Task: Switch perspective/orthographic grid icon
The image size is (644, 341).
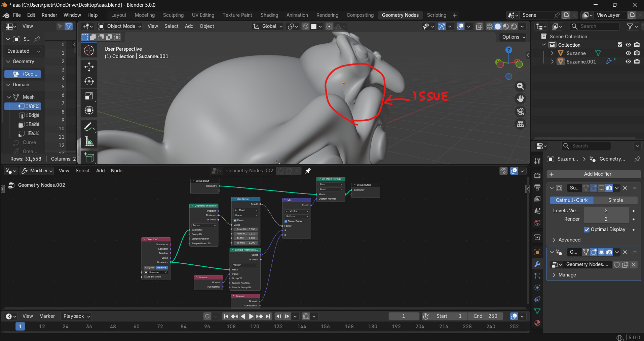Action: coord(520,124)
